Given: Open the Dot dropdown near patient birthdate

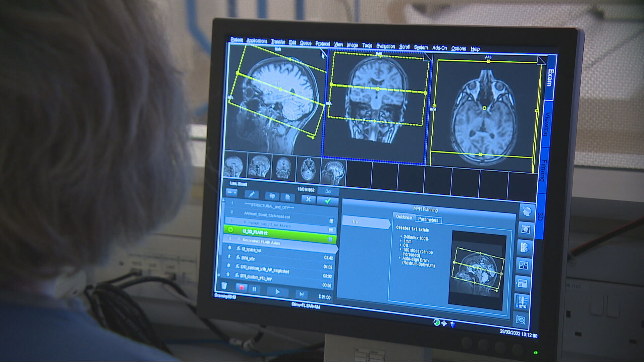Looking at the screenshot, I should click(328, 192).
